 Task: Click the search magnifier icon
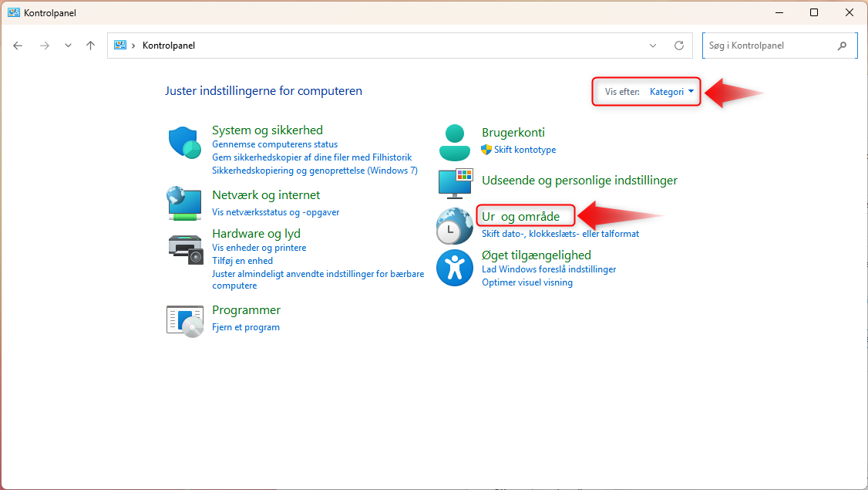[x=842, y=46]
